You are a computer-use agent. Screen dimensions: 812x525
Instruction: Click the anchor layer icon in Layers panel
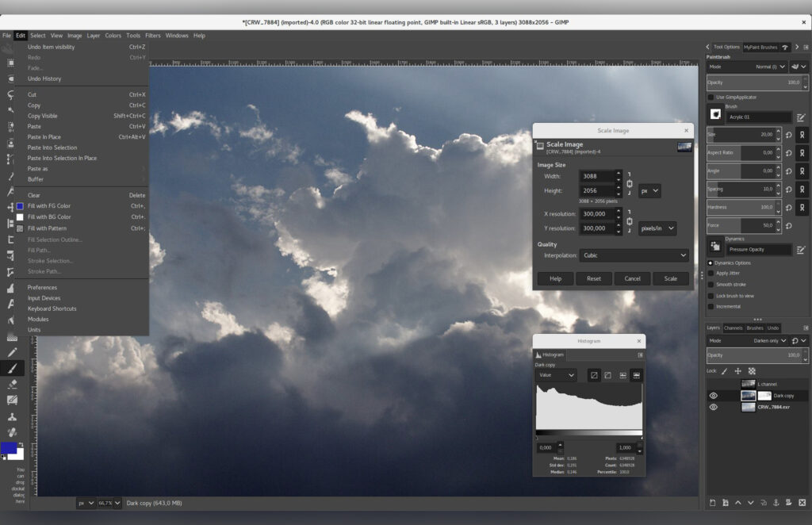(776, 503)
